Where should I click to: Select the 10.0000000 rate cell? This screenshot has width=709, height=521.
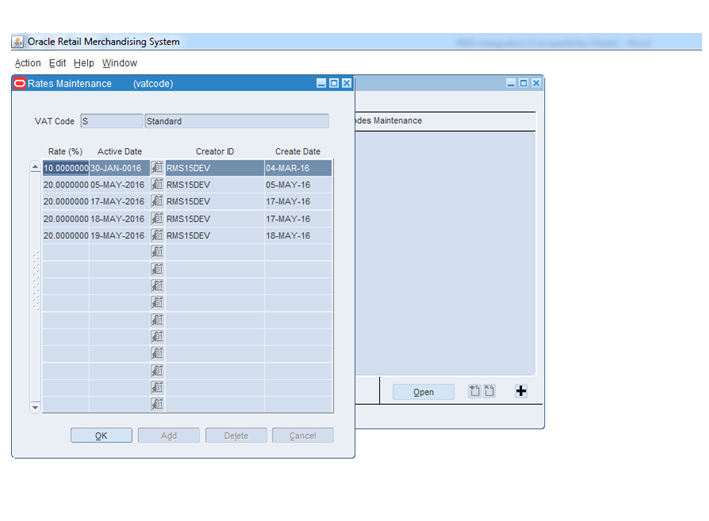click(66, 168)
